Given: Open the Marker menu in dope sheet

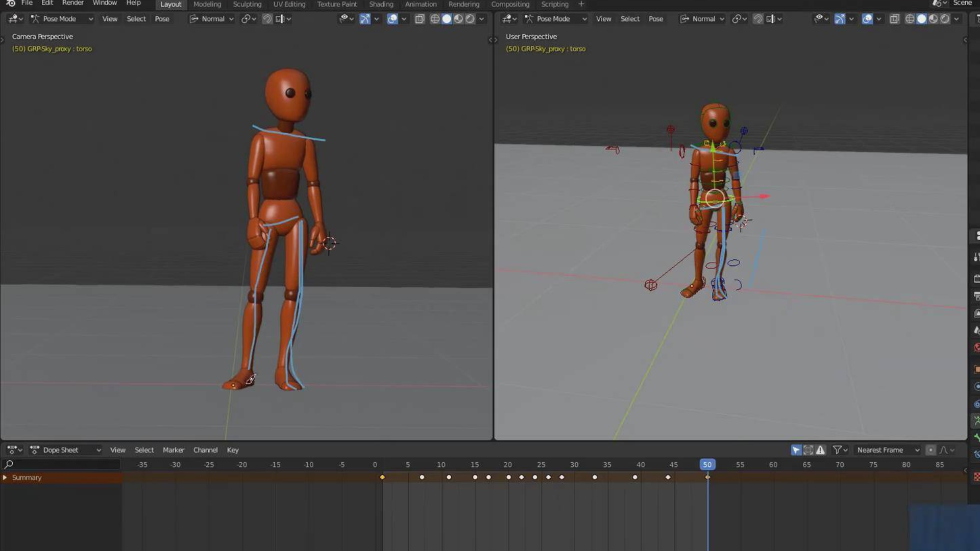Looking at the screenshot, I should (x=173, y=450).
